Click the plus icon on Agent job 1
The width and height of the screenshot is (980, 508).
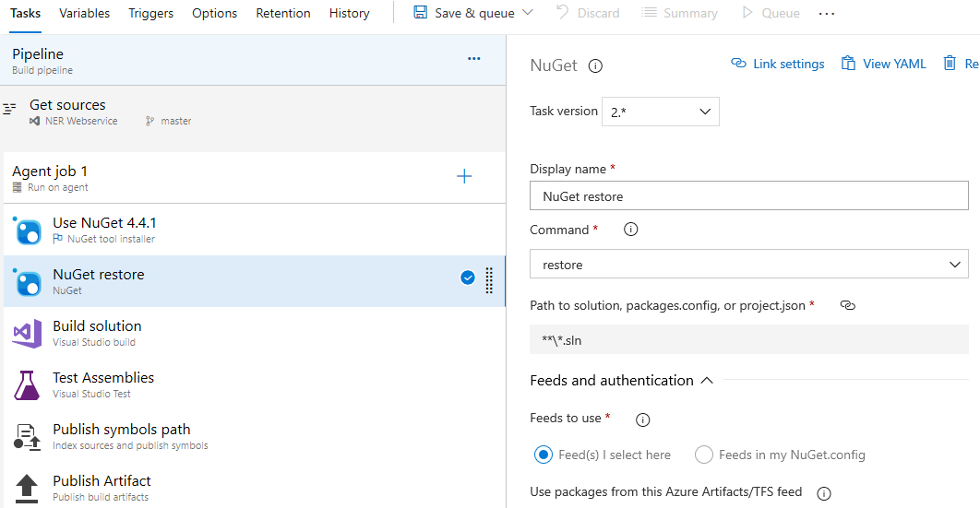(x=464, y=176)
